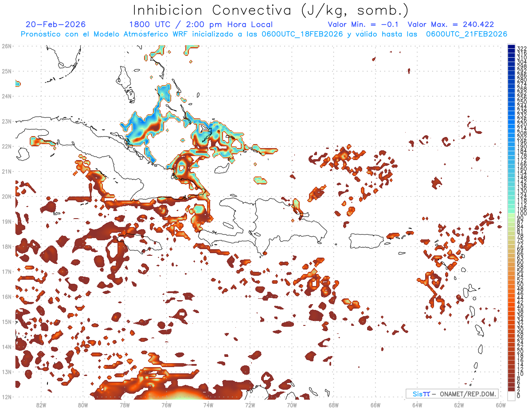Click the 'SisTT – ONAMET/REP.DOM.' credit box
The width and height of the screenshot is (532, 411).
pos(452,394)
